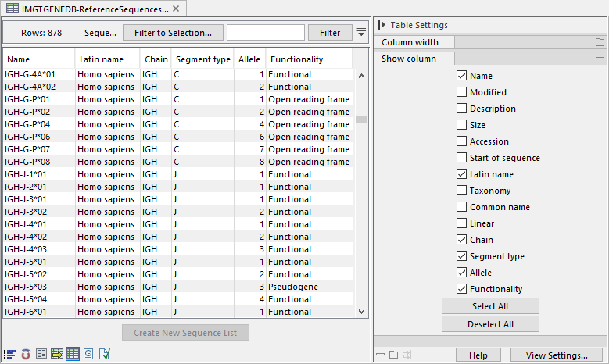Screen dimensions: 609x364
Task: Select row IGH-J-6*01
Action: tap(178, 312)
